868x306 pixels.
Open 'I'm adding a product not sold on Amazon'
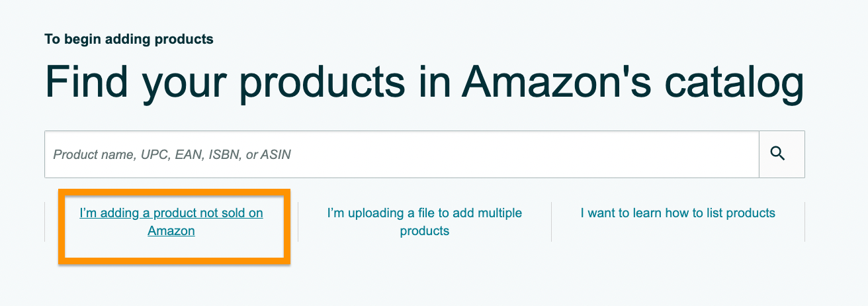click(171, 222)
